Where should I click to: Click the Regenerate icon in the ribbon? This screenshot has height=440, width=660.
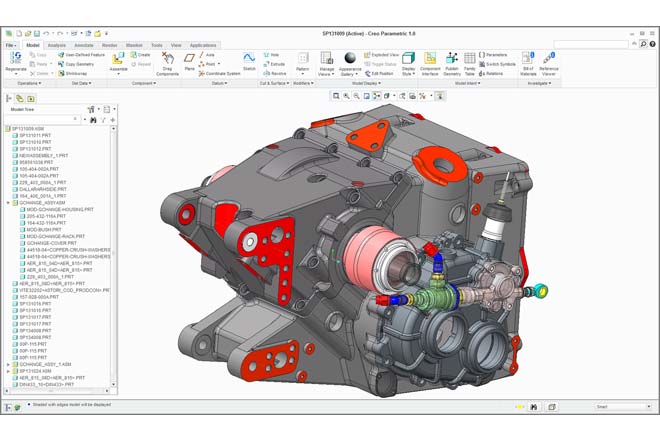click(x=16, y=57)
